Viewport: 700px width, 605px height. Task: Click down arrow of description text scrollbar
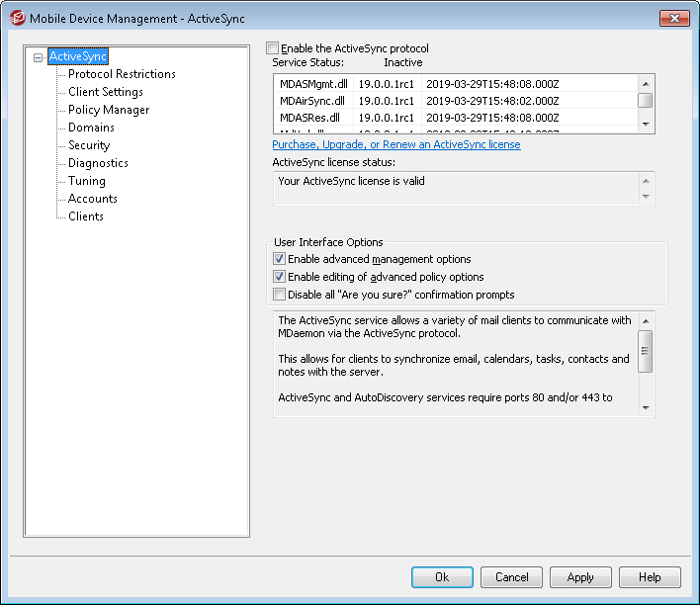coord(646,407)
